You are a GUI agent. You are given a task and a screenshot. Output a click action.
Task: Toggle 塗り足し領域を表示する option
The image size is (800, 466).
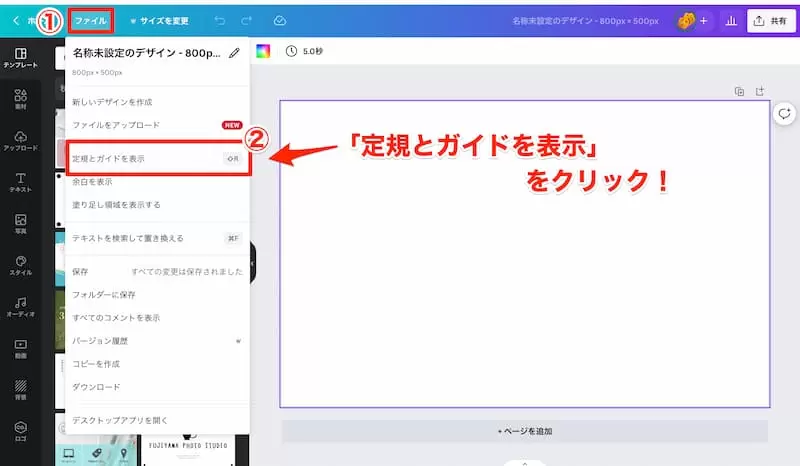[x=158, y=205]
